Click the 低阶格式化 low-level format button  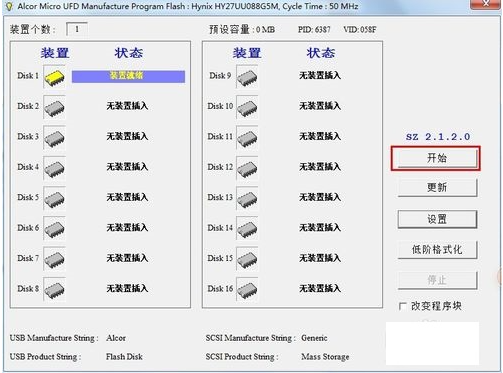(x=437, y=250)
